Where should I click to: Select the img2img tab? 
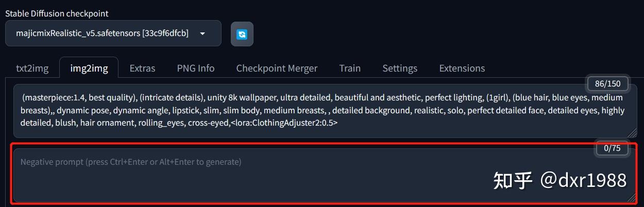point(89,68)
